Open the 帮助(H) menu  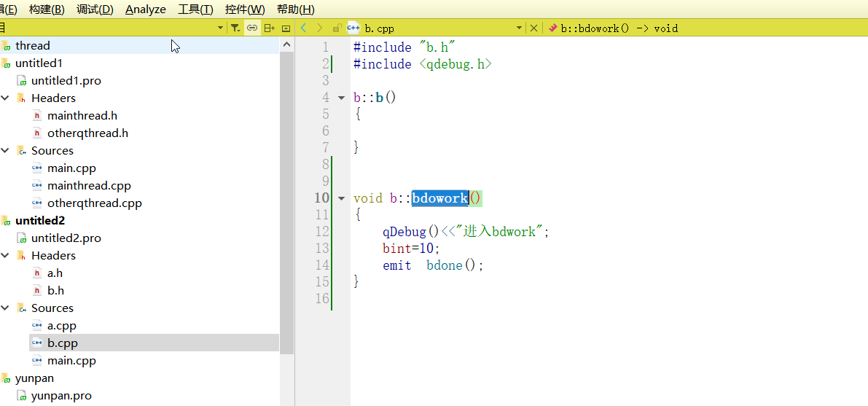[296, 9]
